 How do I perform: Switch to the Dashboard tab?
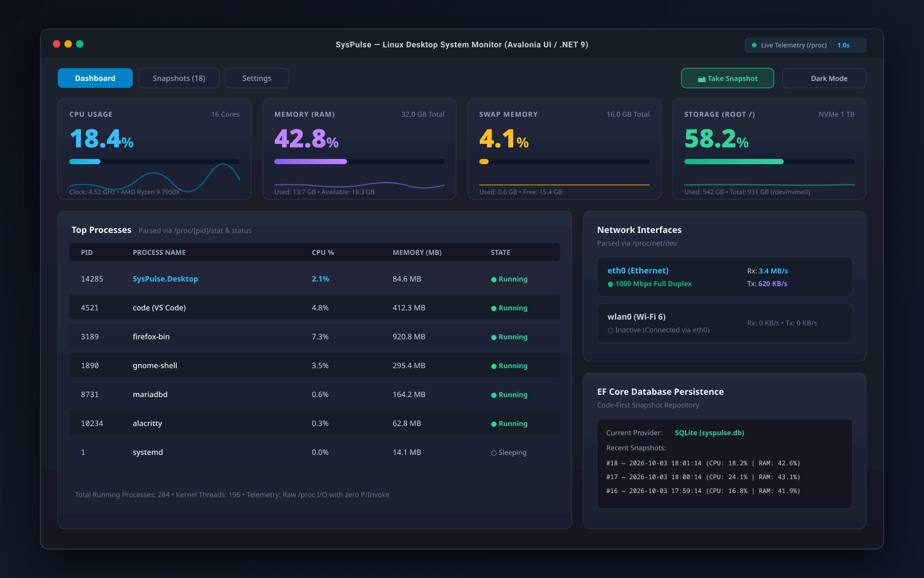point(95,78)
